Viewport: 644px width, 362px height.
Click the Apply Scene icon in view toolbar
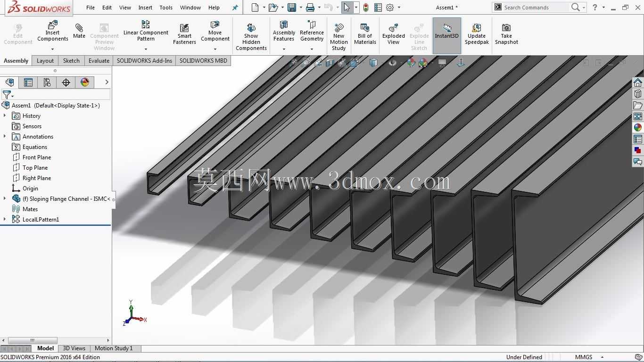(x=423, y=63)
